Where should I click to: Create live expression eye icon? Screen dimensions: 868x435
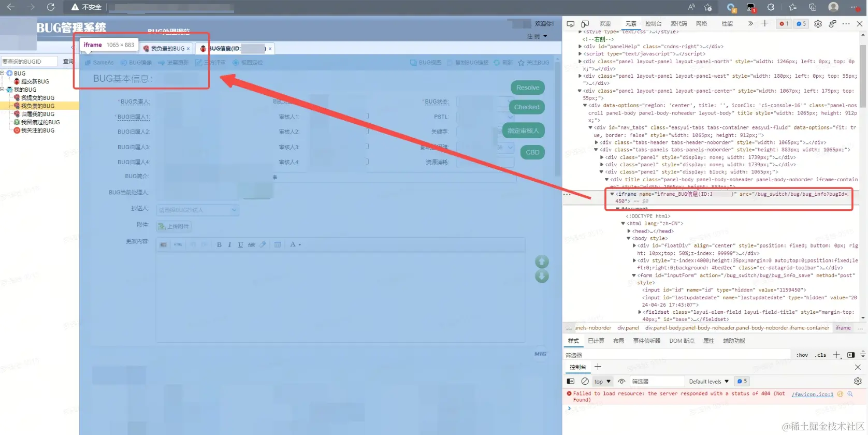click(622, 381)
